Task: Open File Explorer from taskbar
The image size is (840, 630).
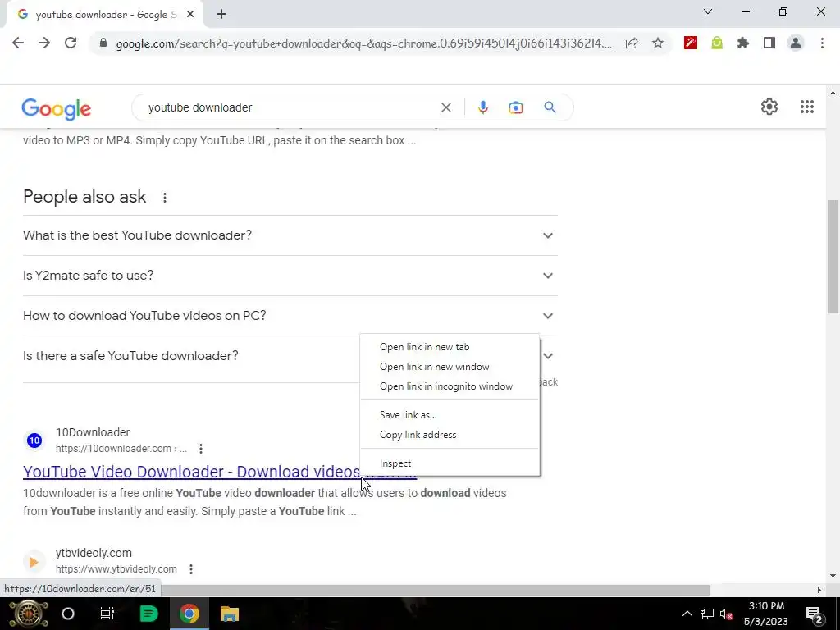Action: coord(230,614)
